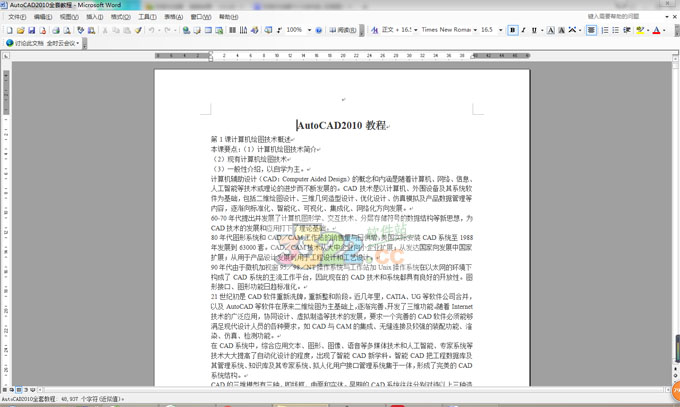Screen dimensions: 680x407
Task: Apply character shading to text
Action: (x=561, y=30)
